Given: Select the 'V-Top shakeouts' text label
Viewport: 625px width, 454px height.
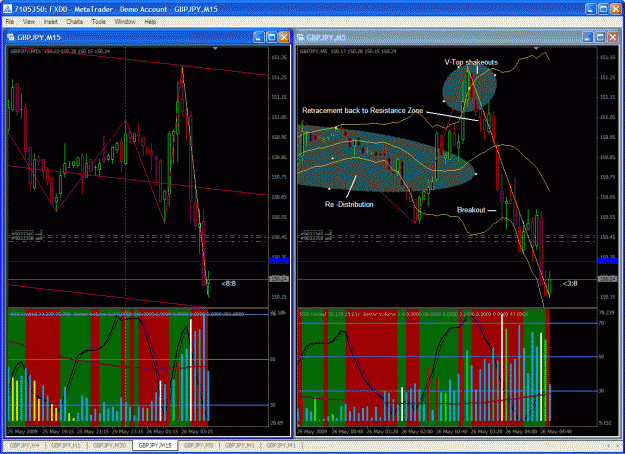Looking at the screenshot, I should (471, 62).
